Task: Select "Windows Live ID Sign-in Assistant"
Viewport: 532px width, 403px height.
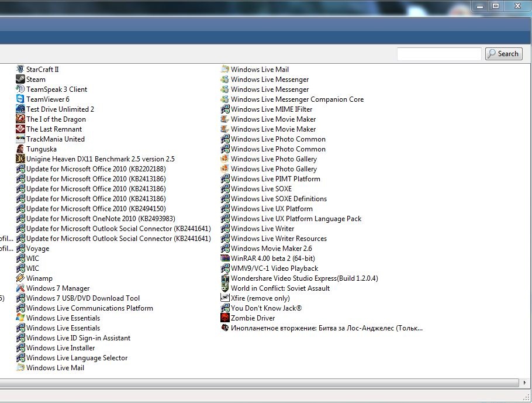Action: 78,338
